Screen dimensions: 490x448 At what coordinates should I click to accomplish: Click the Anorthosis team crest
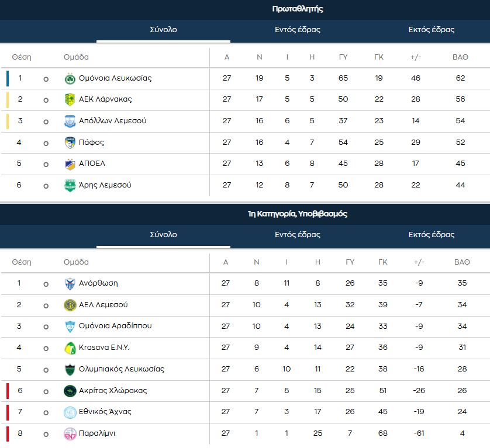tap(70, 283)
